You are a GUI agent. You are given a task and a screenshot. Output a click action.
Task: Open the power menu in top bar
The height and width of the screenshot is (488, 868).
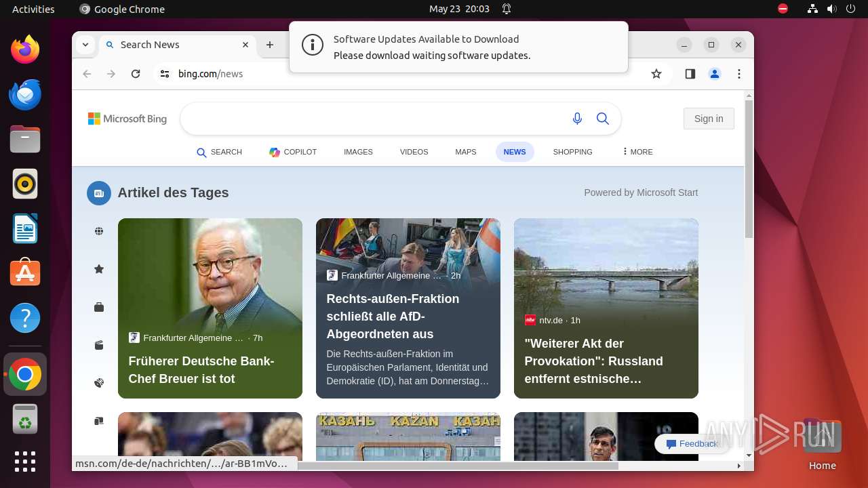pyautogui.click(x=850, y=9)
